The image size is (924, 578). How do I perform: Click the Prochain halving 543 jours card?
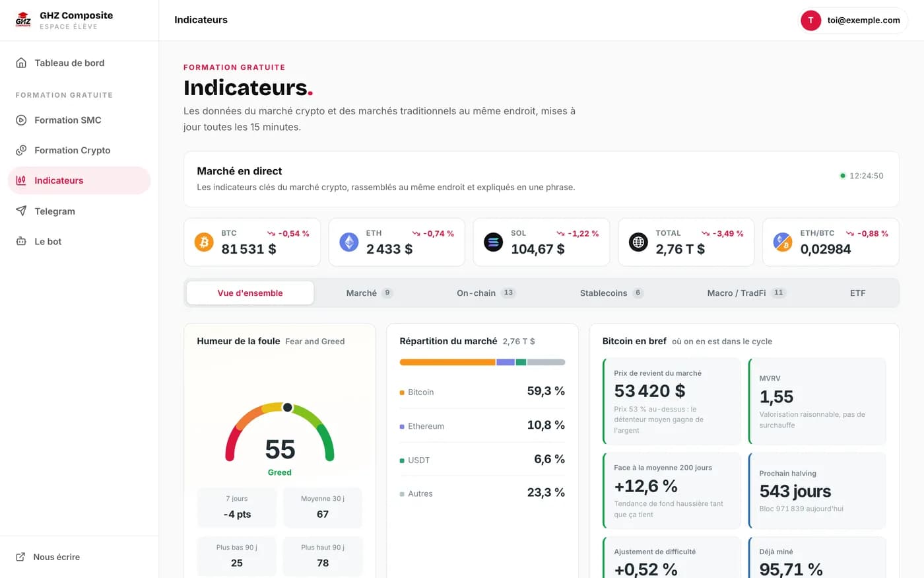coord(816,491)
